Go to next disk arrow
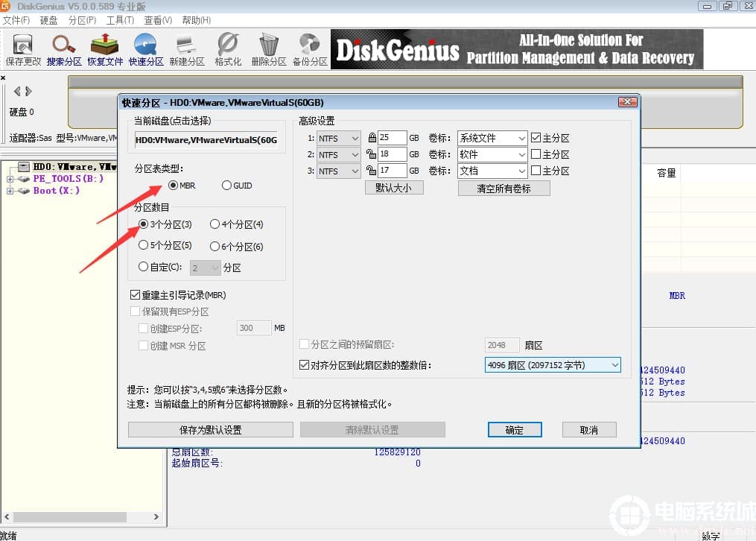The image size is (756, 541). tap(28, 91)
